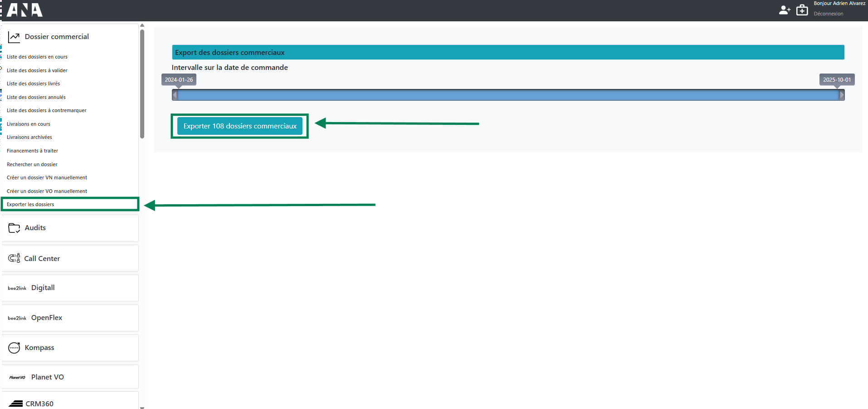Go to Rechercher un dossier
The image size is (868, 409).
[x=32, y=164]
